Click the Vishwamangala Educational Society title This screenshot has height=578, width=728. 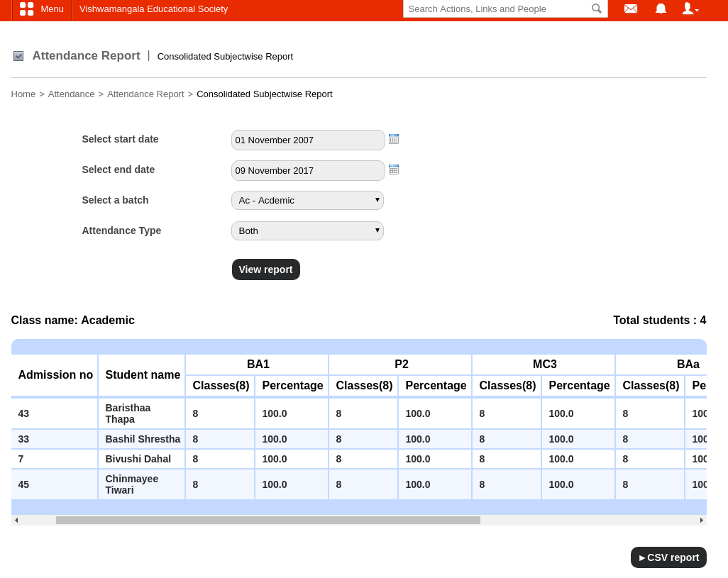tap(153, 9)
